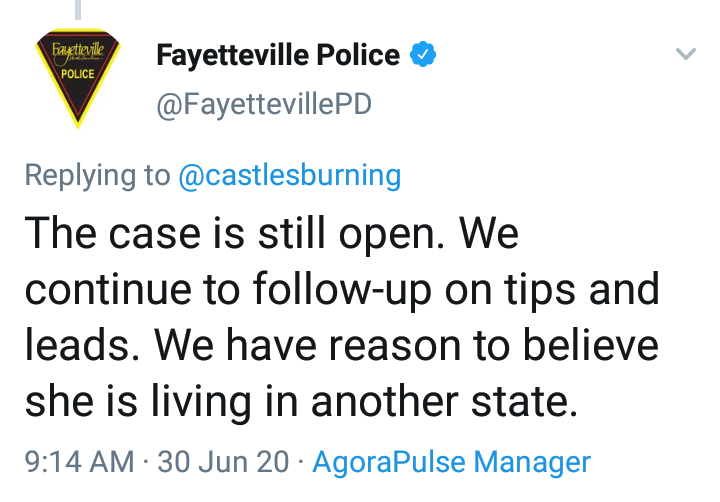Screen dimensions: 720x502
Task: Open the Fayetteville Police profile picture
Action: (77, 78)
